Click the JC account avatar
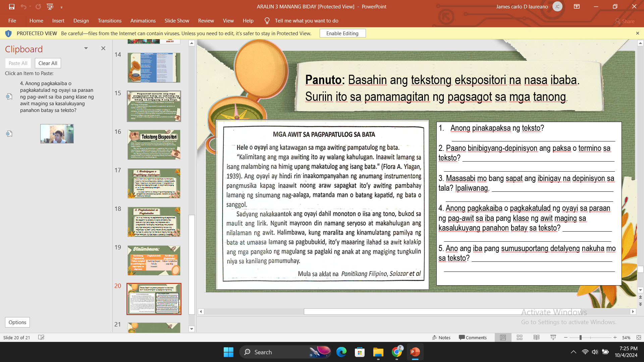 pos(557,6)
